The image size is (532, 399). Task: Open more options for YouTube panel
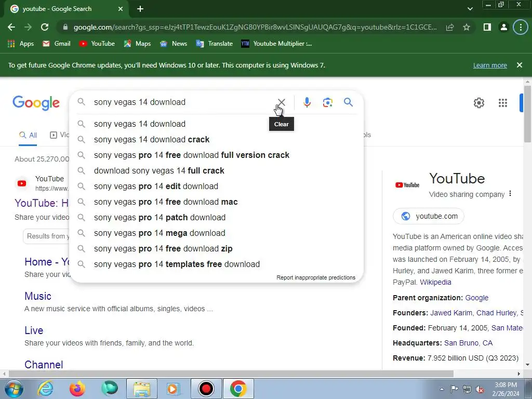point(510,194)
